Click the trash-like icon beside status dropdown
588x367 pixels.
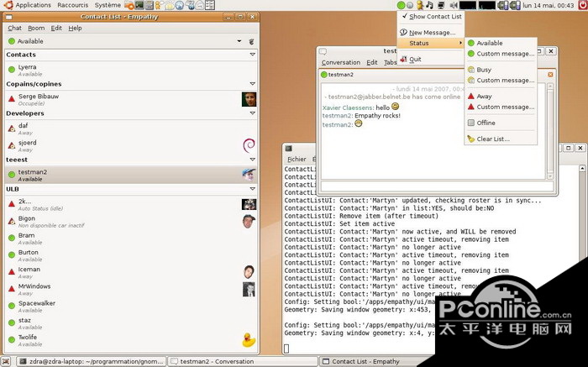(x=252, y=41)
